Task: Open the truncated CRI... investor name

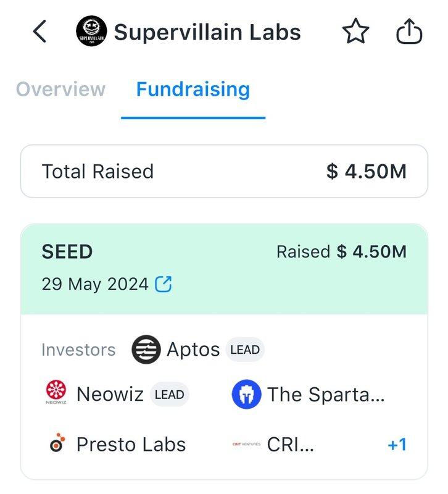Action: tap(291, 445)
